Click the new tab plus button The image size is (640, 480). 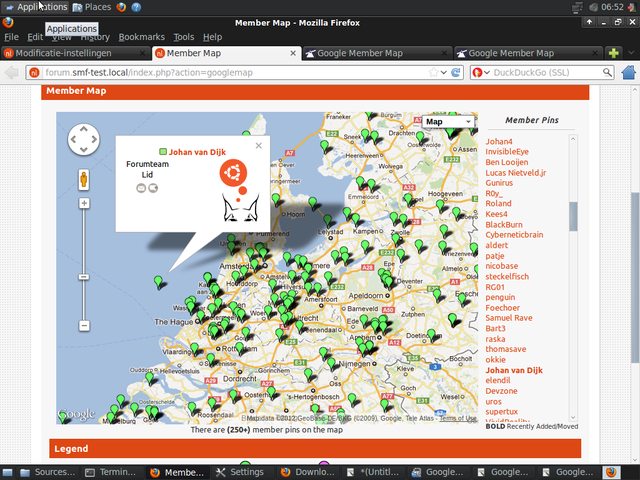[x=613, y=53]
